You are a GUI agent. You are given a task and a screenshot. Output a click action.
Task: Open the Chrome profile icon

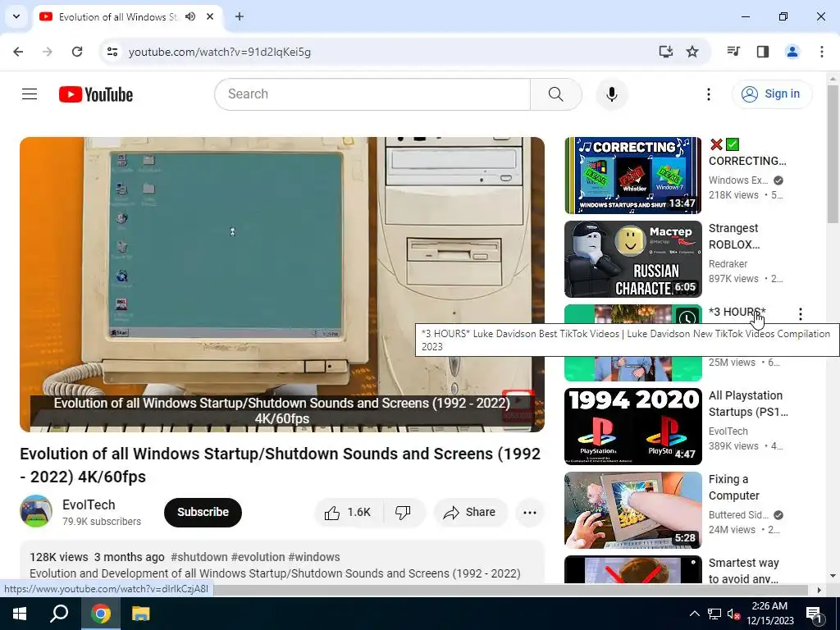pyautogui.click(x=792, y=52)
